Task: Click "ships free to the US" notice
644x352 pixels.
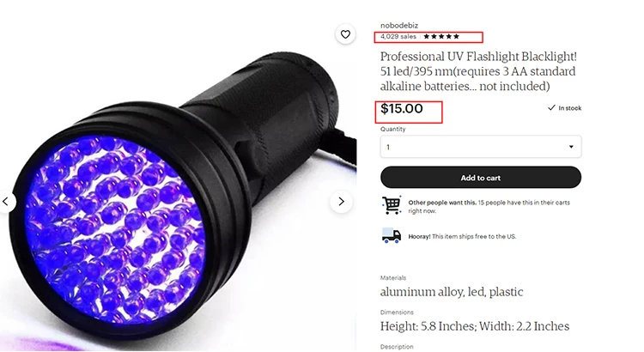Action: pyautogui.click(x=462, y=237)
